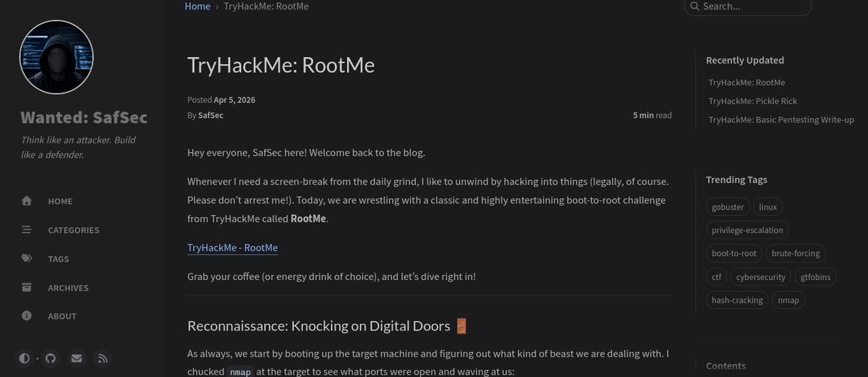Click the Trending Tags panel heading

pyautogui.click(x=736, y=179)
